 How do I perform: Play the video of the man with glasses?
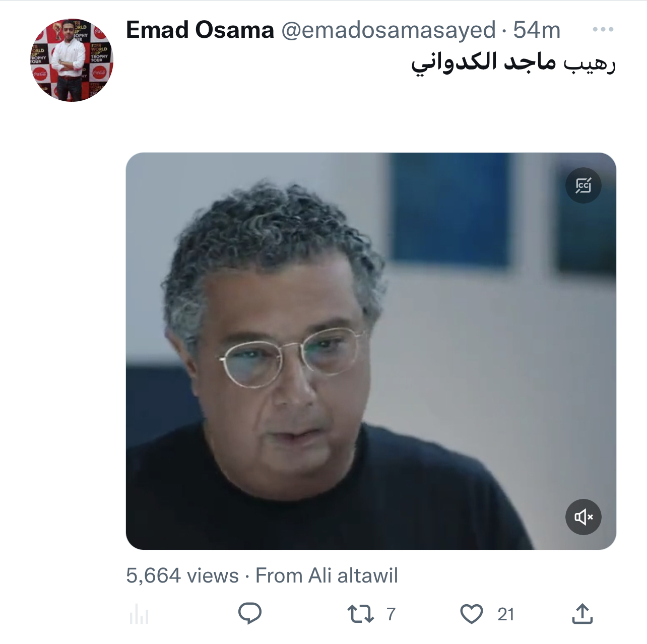point(371,351)
